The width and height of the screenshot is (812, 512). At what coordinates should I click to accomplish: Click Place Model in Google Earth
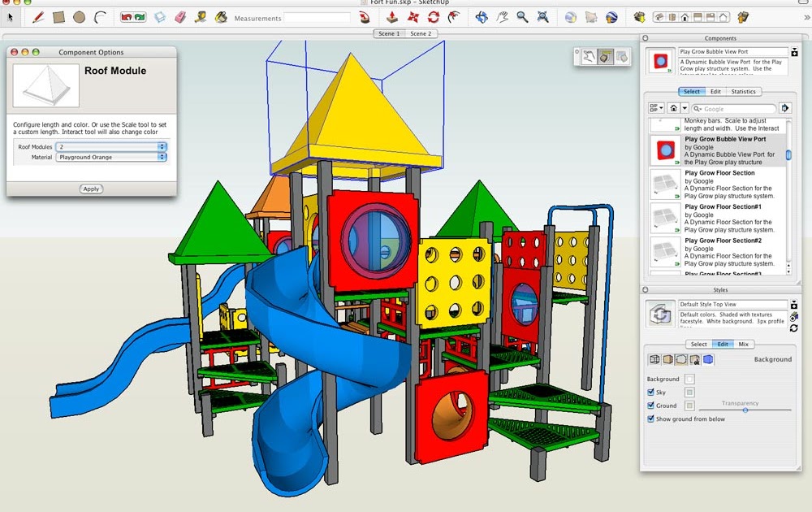coord(611,18)
